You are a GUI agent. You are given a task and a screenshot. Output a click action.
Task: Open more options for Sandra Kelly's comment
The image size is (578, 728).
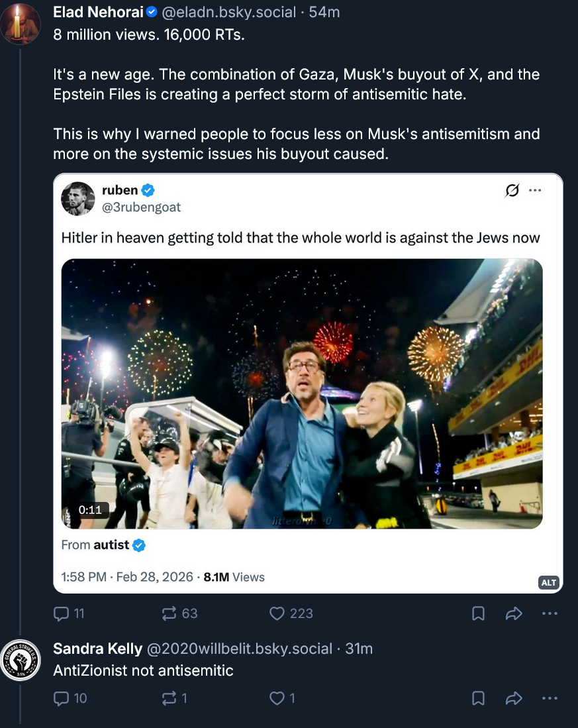click(550, 698)
